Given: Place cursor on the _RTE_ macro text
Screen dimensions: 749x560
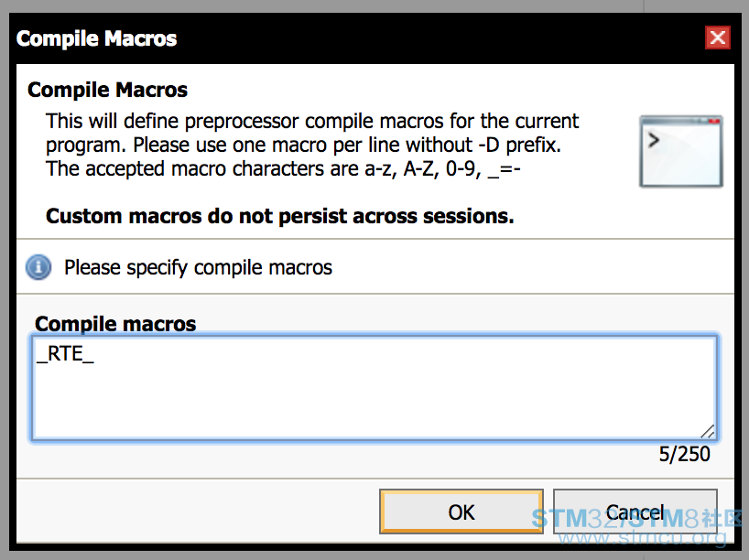Looking at the screenshot, I should click(x=65, y=354).
